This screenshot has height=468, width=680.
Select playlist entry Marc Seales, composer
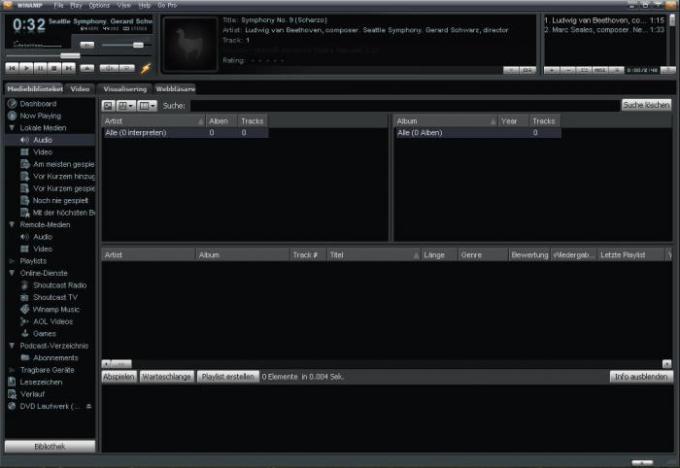[x=605, y=30]
